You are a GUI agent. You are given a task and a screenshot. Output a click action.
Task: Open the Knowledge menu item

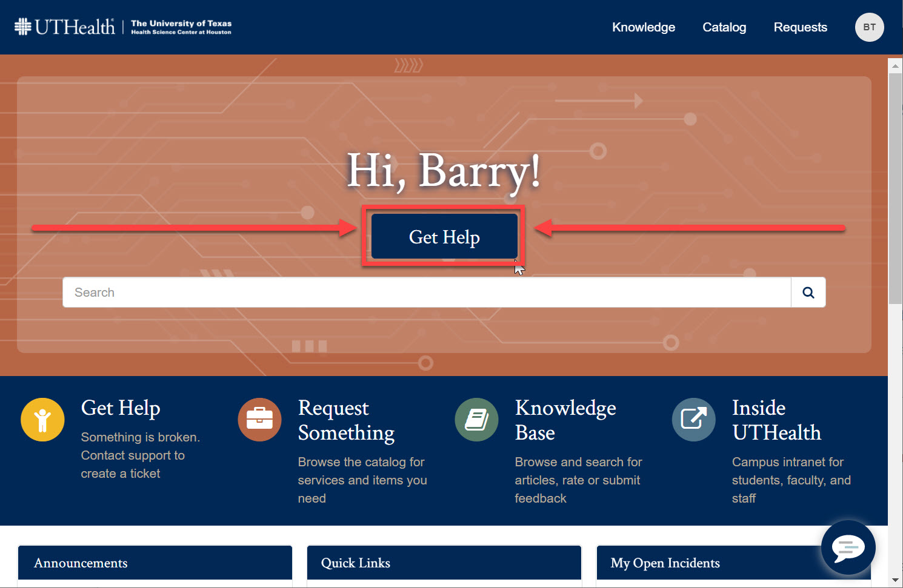(x=643, y=27)
